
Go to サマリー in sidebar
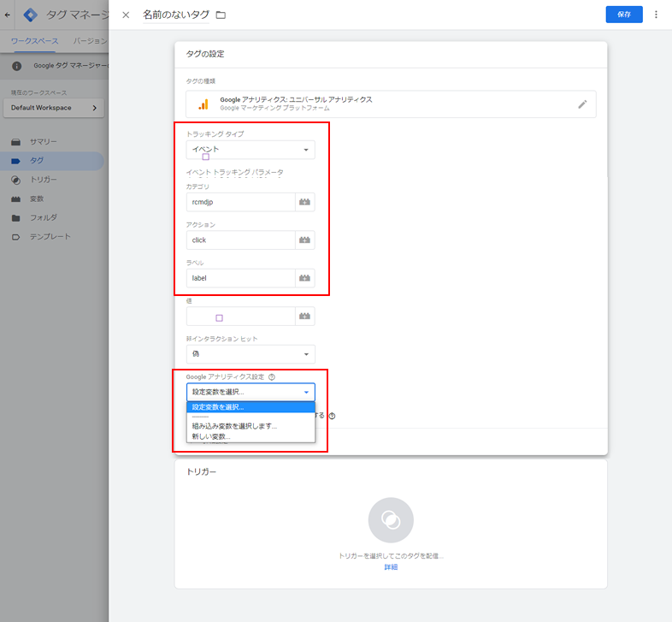[44, 142]
